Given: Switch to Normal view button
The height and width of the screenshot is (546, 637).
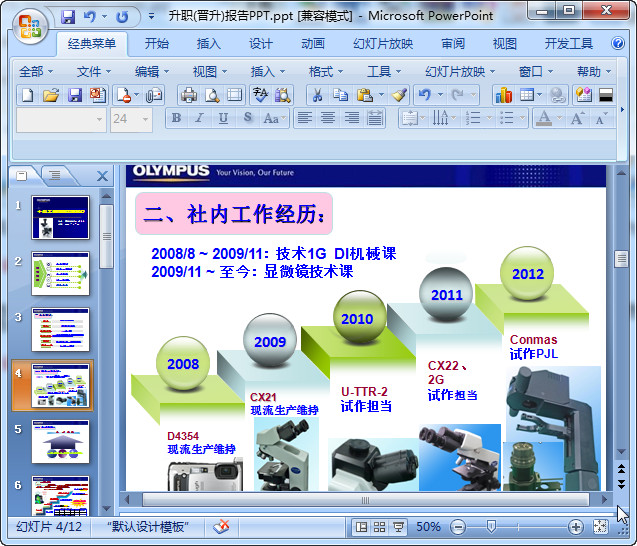Looking at the screenshot, I should coord(361,527).
